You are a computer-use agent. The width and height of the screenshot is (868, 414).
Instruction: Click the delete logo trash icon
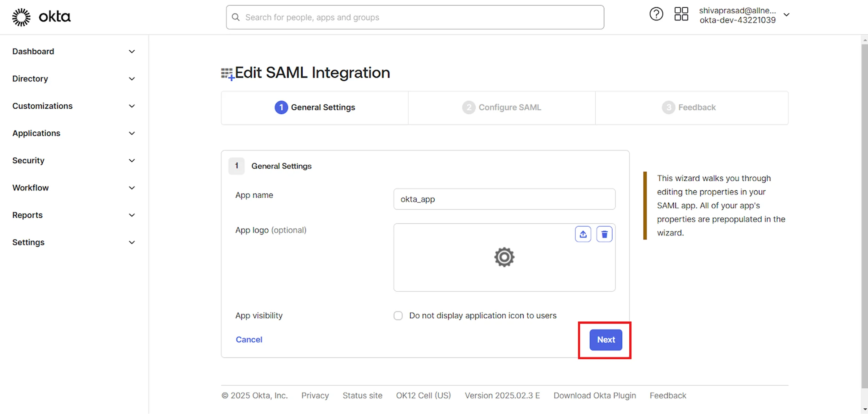point(604,235)
